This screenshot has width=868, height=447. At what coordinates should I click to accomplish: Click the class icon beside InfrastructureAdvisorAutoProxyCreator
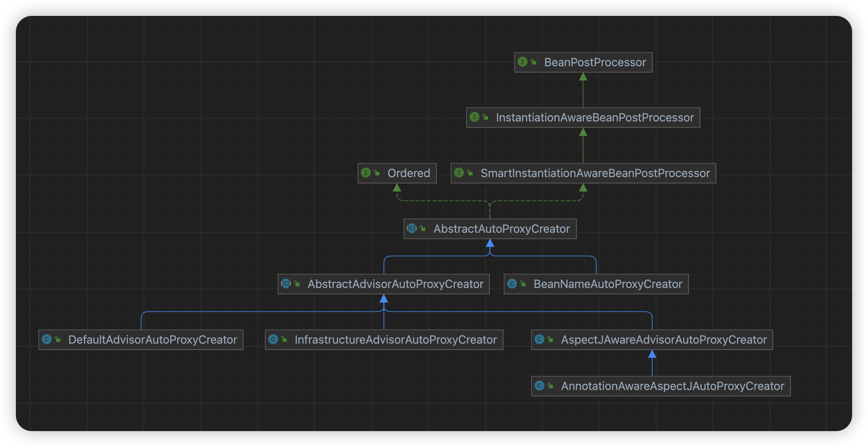[273, 339]
